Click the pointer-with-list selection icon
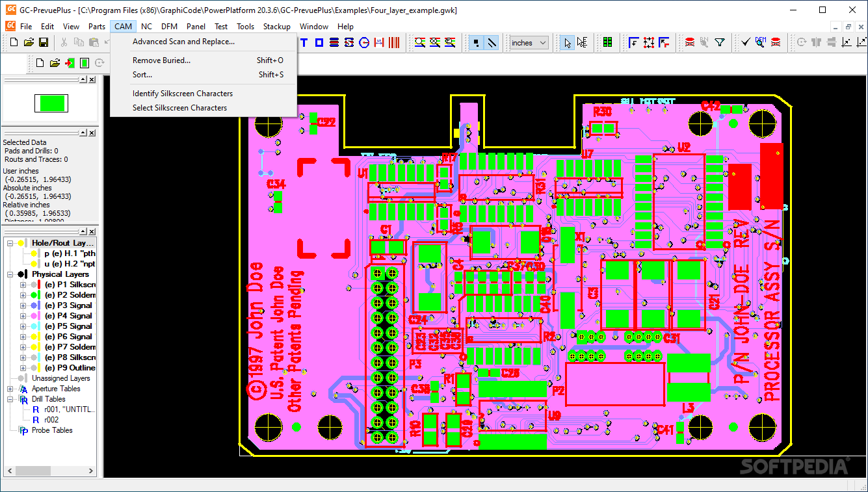868x492 pixels. [583, 43]
